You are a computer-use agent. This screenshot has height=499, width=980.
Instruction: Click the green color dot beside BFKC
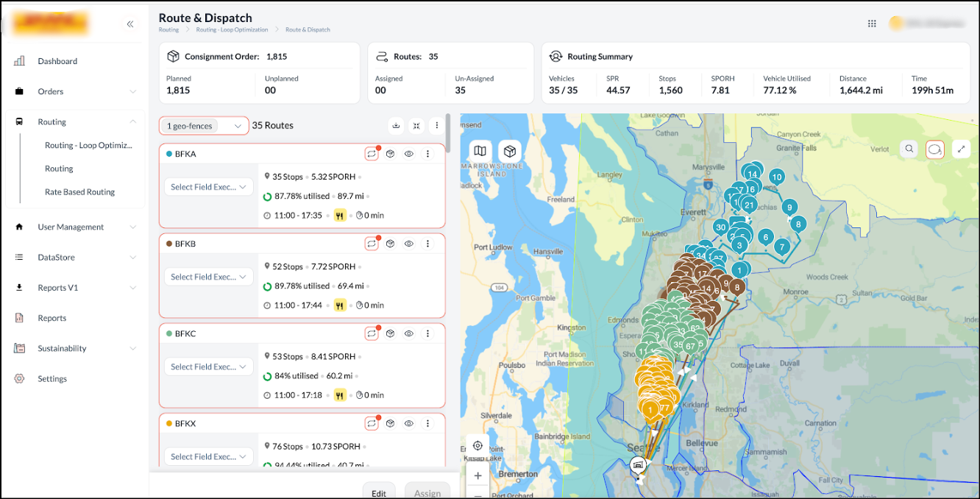tap(169, 333)
